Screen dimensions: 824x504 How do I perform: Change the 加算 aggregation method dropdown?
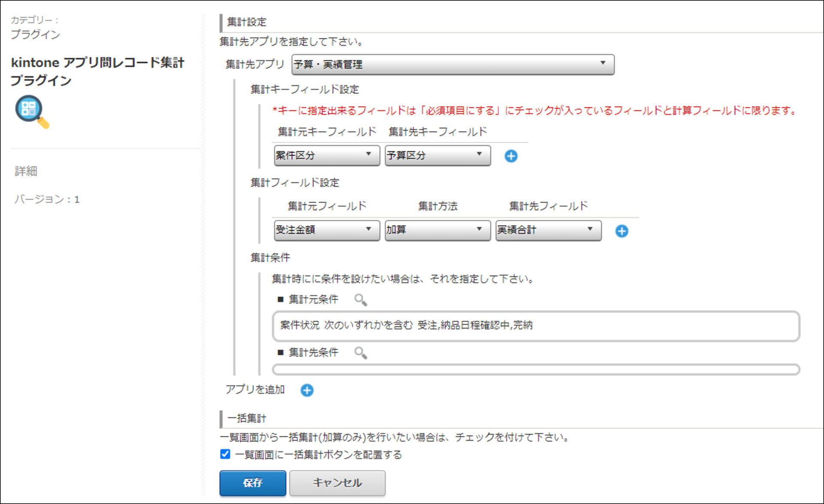click(x=437, y=230)
